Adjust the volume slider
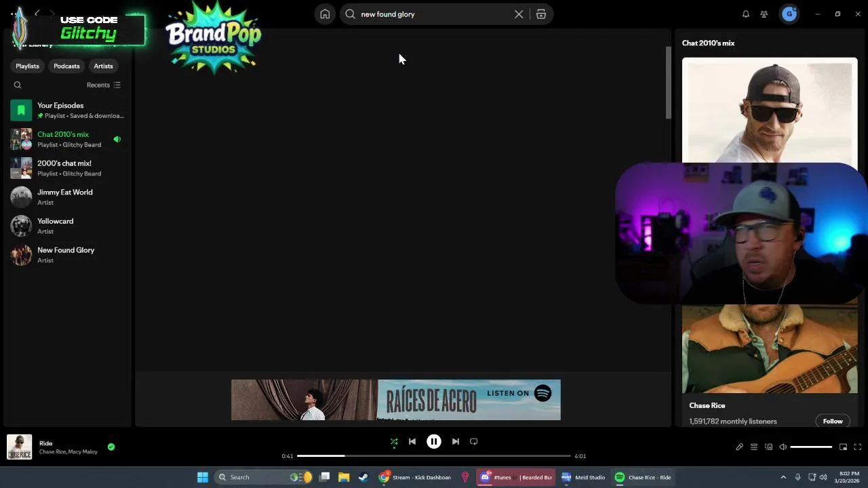Image resolution: width=868 pixels, height=488 pixels. (811, 447)
